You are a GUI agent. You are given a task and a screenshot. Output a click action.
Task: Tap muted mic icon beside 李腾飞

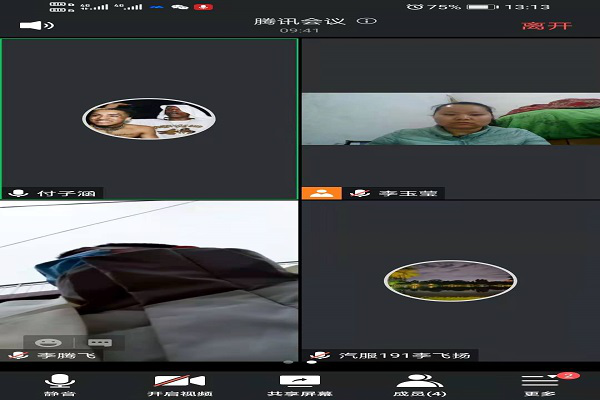(x=17, y=355)
